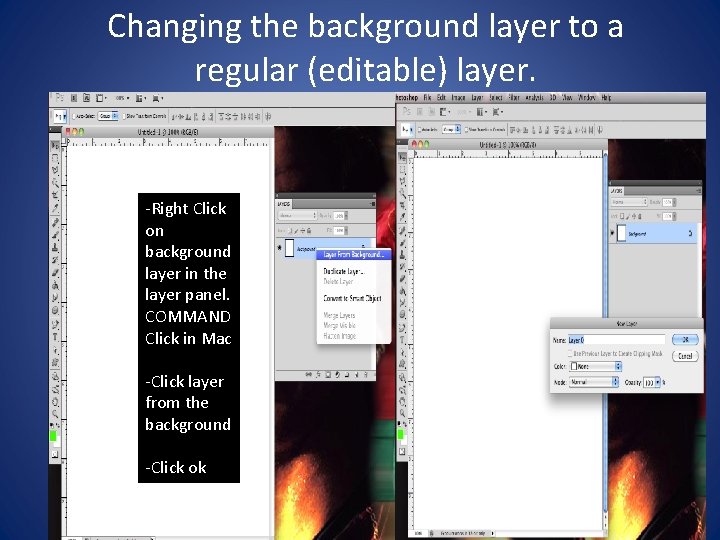Image resolution: width=720 pixels, height=540 pixels.
Task: Open Layer menu in right screenshot menu bar
Action: [477, 98]
